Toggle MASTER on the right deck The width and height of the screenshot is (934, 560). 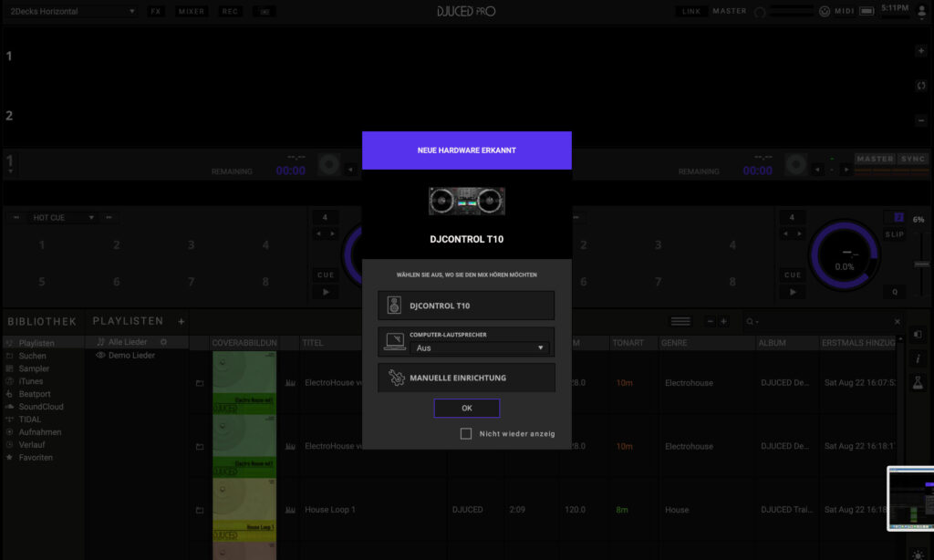tap(875, 159)
